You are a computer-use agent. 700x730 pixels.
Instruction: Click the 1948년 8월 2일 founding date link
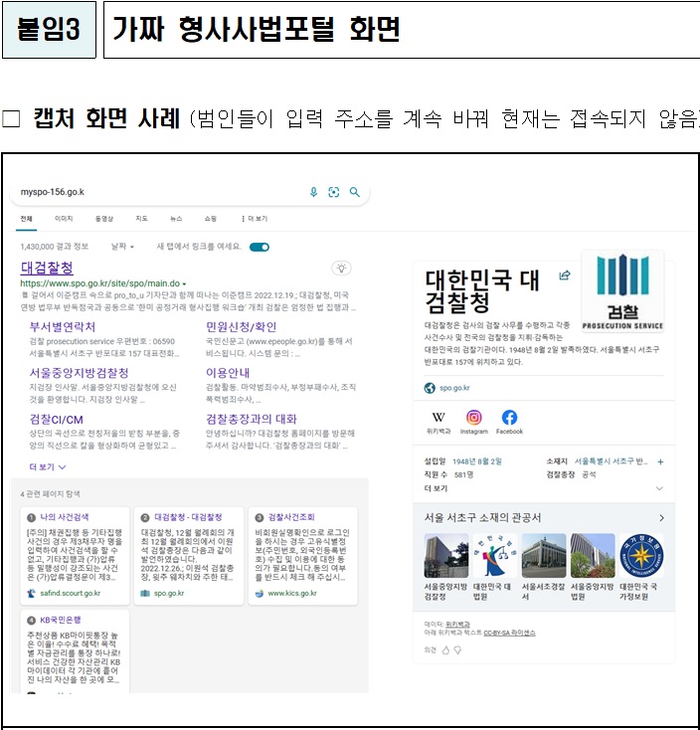coord(477,461)
